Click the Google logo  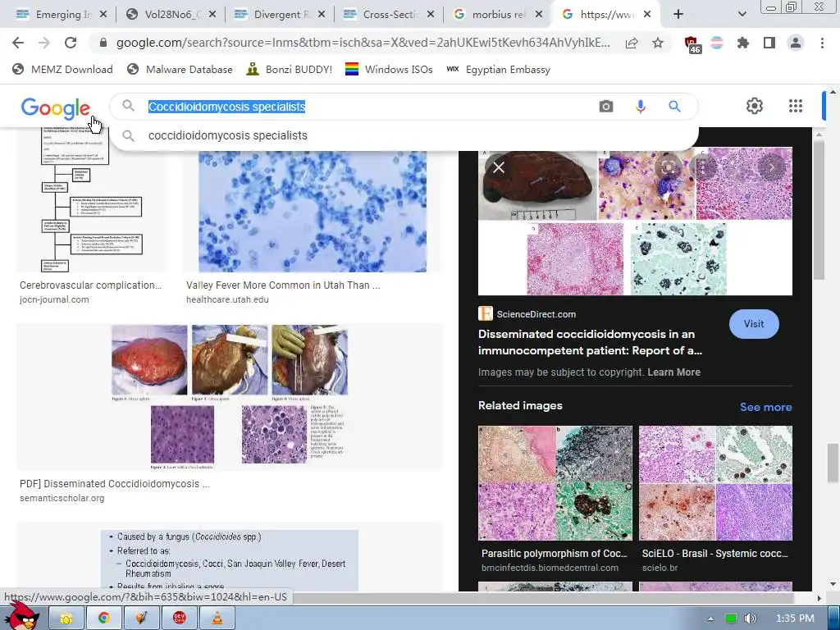tap(56, 108)
